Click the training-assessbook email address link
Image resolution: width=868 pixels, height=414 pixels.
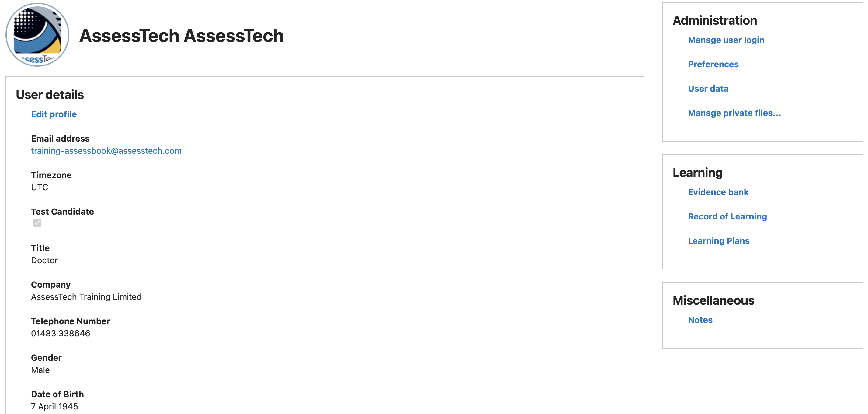click(x=106, y=151)
